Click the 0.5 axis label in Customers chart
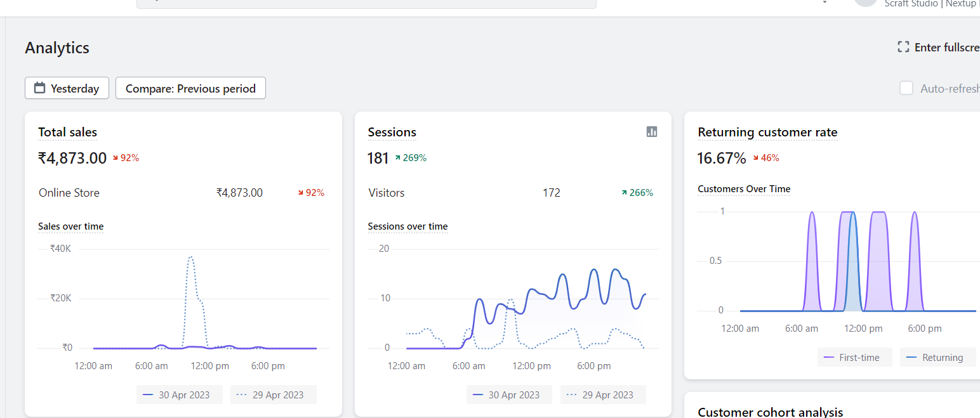Image resolution: width=980 pixels, height=418 pixels. tap(716, 261)
